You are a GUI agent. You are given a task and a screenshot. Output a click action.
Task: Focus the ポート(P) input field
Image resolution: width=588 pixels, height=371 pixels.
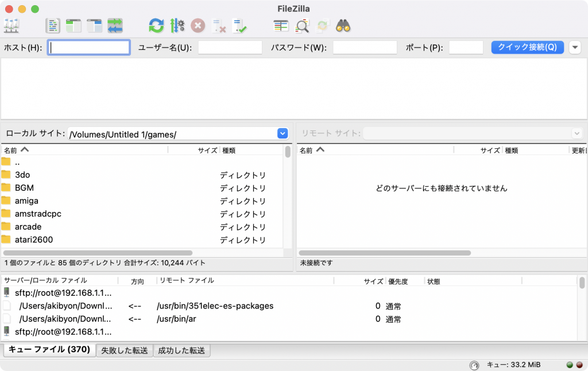coord(466,47)
